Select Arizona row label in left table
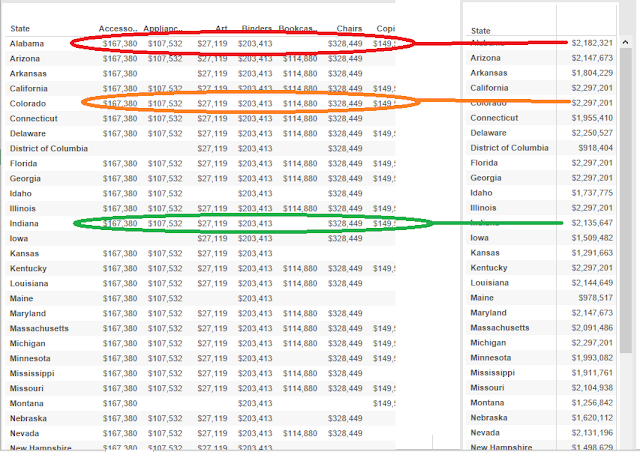 [25, 58]
